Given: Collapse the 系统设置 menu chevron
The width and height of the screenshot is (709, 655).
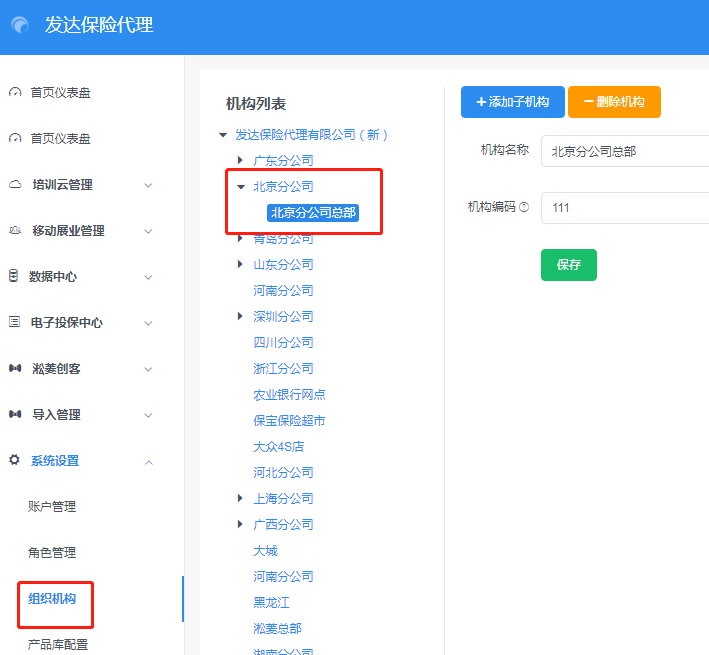Looking at the screenshot, I should tap(149, 461).
